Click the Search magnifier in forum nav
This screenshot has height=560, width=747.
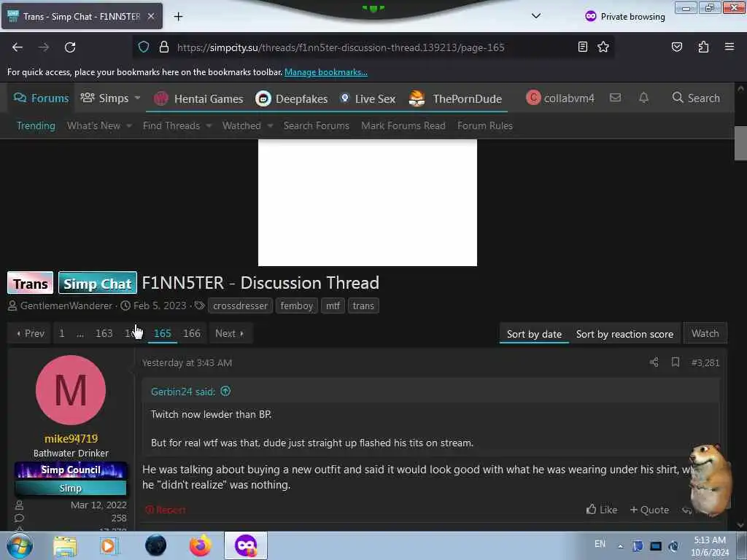click(696, 98)
